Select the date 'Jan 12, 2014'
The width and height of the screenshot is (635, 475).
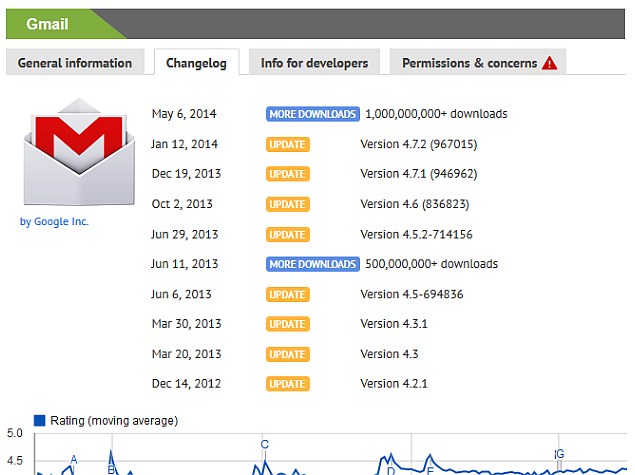(x=184, y=144)
